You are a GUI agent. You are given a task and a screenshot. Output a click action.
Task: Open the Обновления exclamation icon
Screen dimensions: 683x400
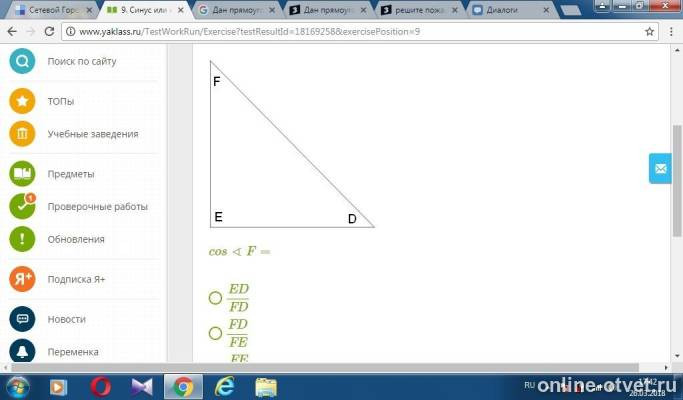coord(22,239)
